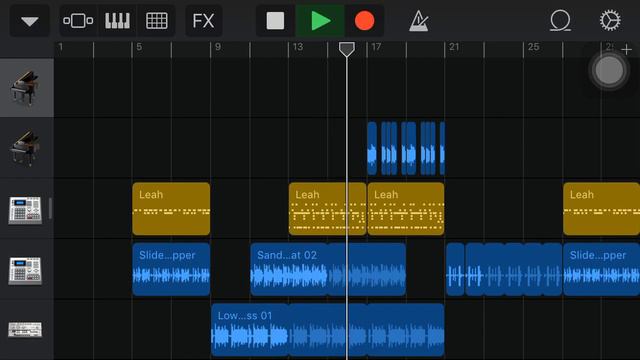Image resolution: width=640 pixels, height=360 pixels.
Task: Open song settings gear icon
Action: coord(610,21)
